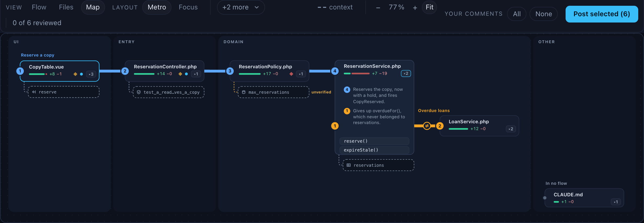This screenshot has height=223, width=644.
Task: Click the ReservationService.php diff bar
Action: pos(356,74)
